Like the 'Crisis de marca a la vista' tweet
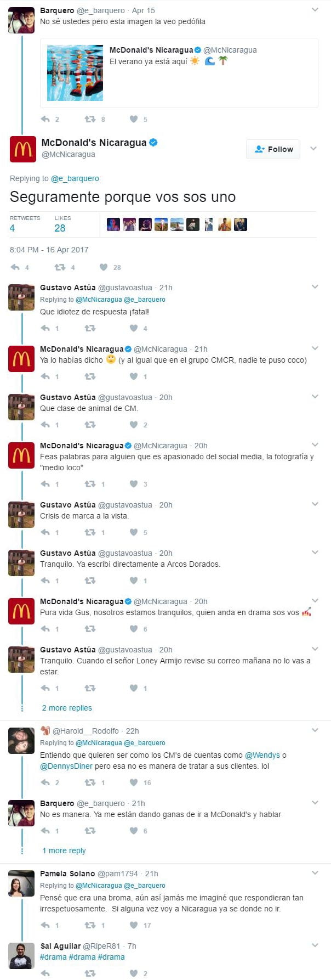The width and height of the screenshot is (331, 980). coord(133,532)
